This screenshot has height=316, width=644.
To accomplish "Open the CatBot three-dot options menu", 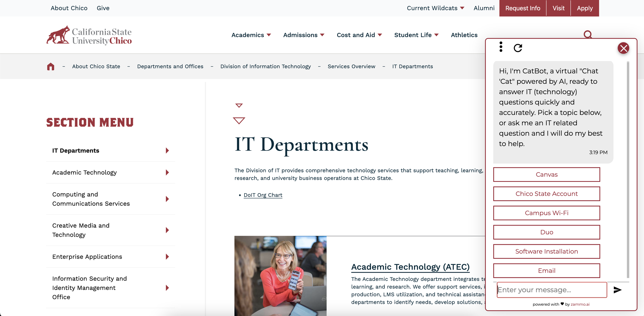I will click(501, 47).
